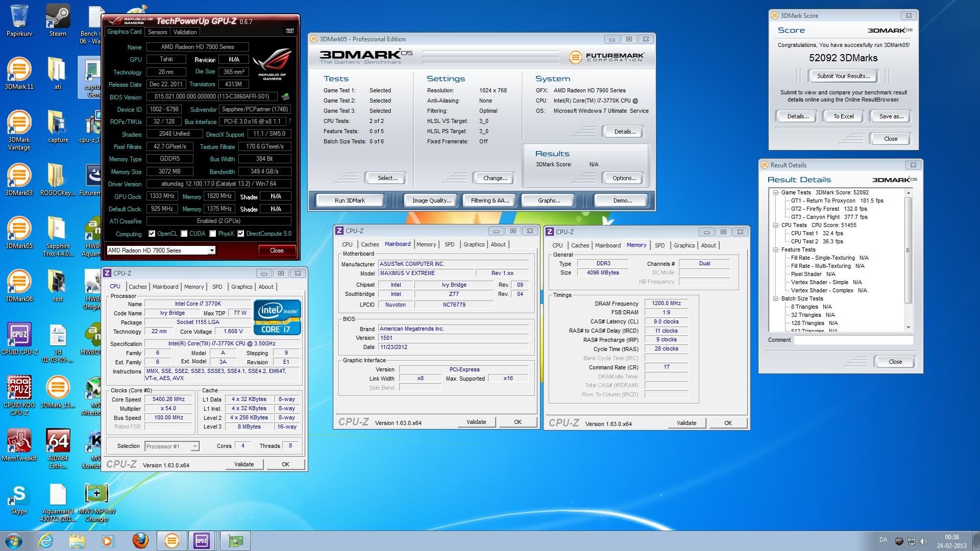
Task: Open the 3DMark03 desktop shortcut
Action: pyautogui.click(x=19, y=179)
